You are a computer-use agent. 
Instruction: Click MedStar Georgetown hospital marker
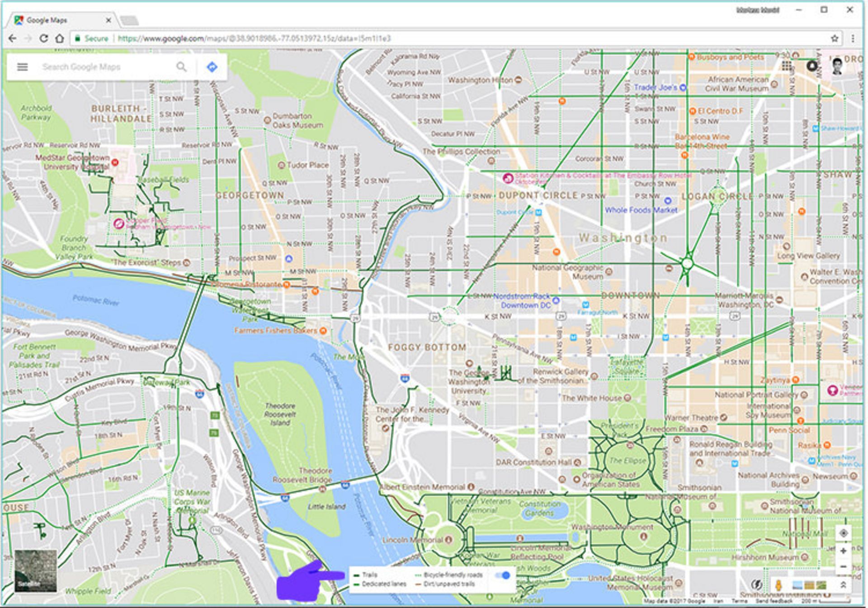click(115, 162)
